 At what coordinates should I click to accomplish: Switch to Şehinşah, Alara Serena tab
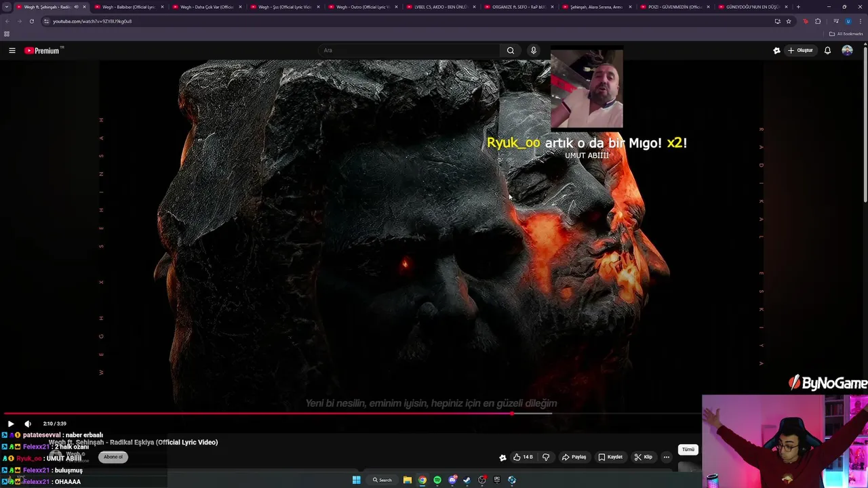point(596,7)
